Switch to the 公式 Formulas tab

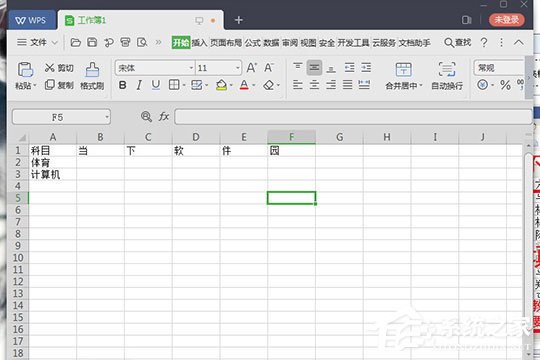tap(253, 43)
